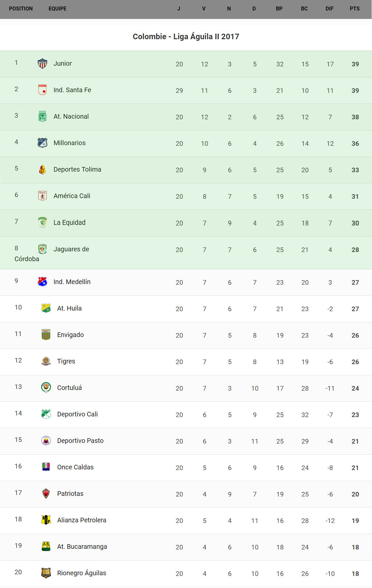
Task: Click the Millonarios blue crest icon
Action: (42, 143)
